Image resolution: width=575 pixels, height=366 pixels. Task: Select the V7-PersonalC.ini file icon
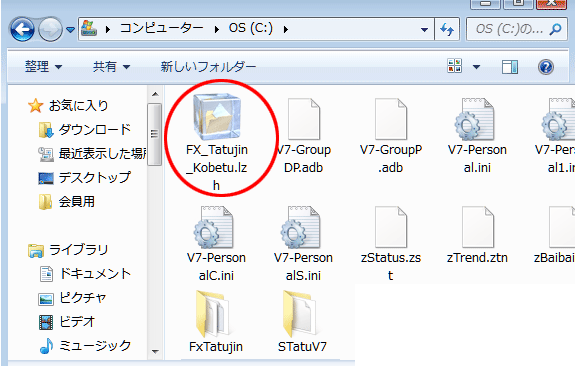tap(214, 227)
